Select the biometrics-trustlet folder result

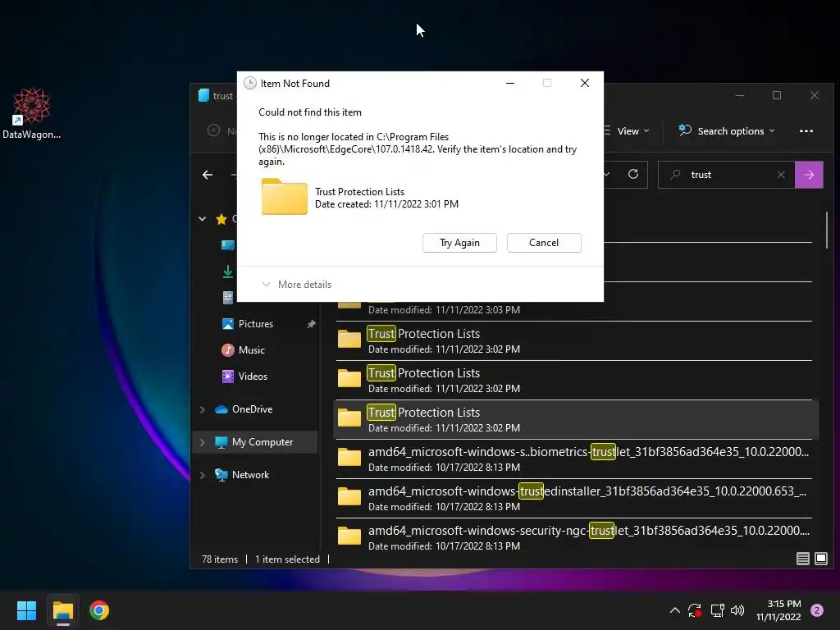pos(577,459)
